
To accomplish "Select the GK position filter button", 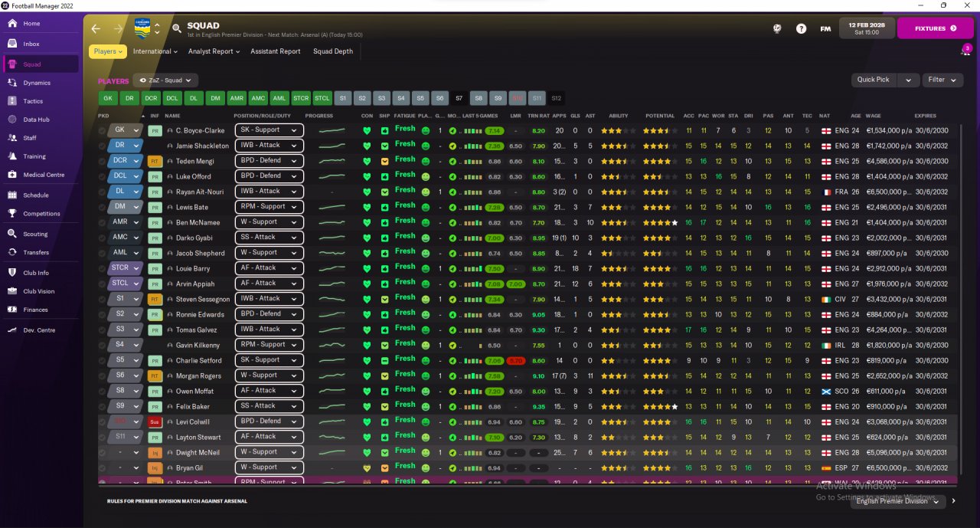I will tap(108, 98).
